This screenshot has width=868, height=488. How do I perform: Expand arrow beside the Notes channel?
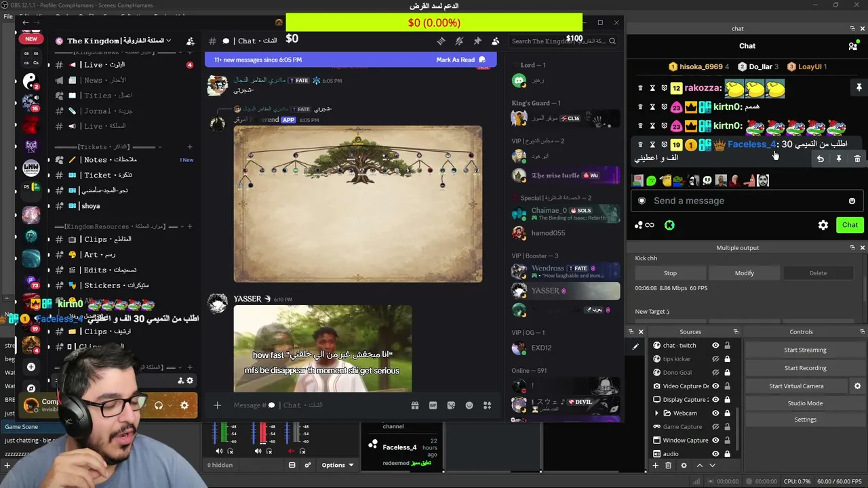pos(48,160)
